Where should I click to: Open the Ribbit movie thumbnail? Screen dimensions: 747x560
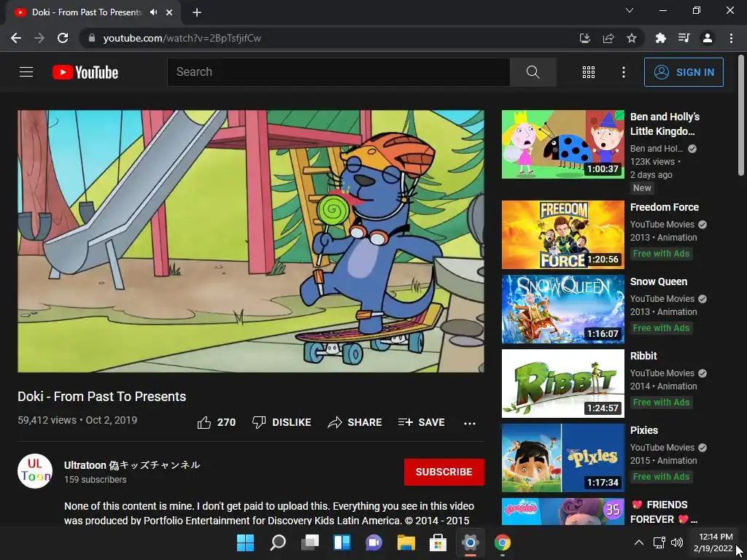(562, 384)
